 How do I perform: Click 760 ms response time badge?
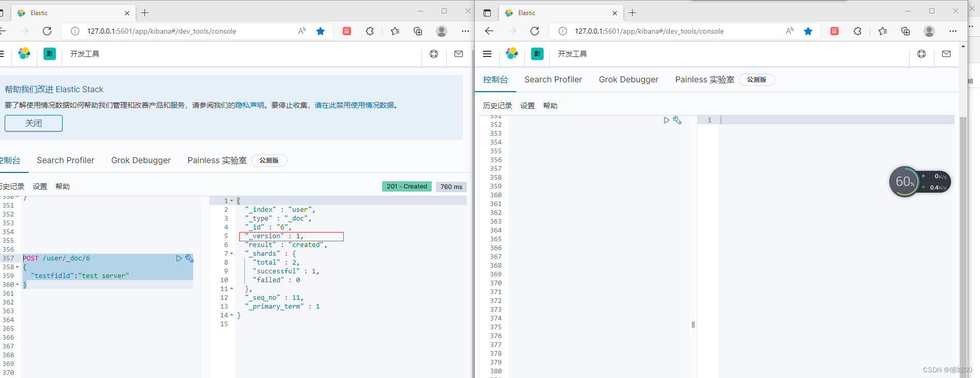[451, 187]
